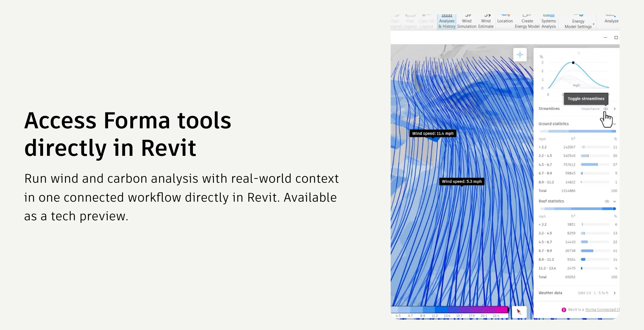
Task: Click the 'Ground statistics' heading
Action: coord(554,124)
